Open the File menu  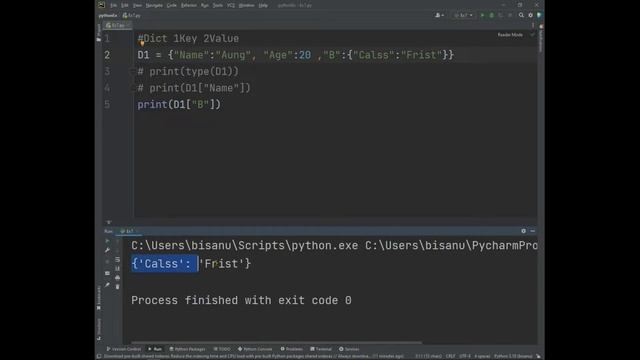(x=113, y=5)
